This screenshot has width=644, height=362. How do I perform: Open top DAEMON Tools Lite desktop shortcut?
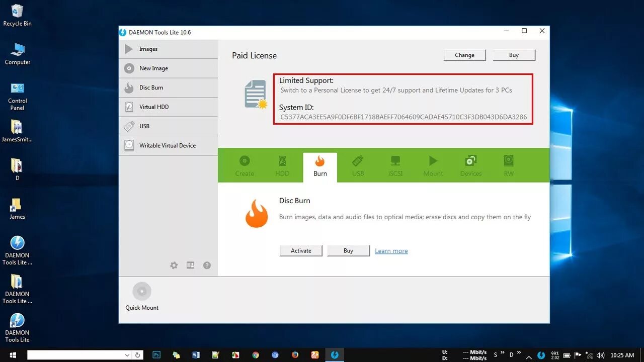pyautogui.click(x=17, y=250)
